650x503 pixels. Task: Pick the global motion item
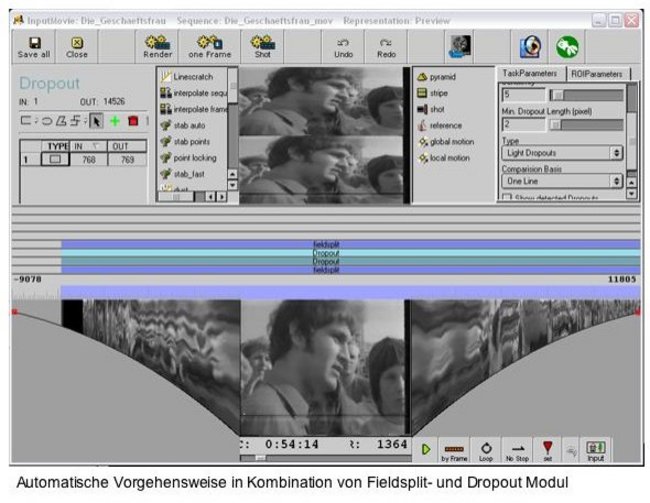coord(446,141)
